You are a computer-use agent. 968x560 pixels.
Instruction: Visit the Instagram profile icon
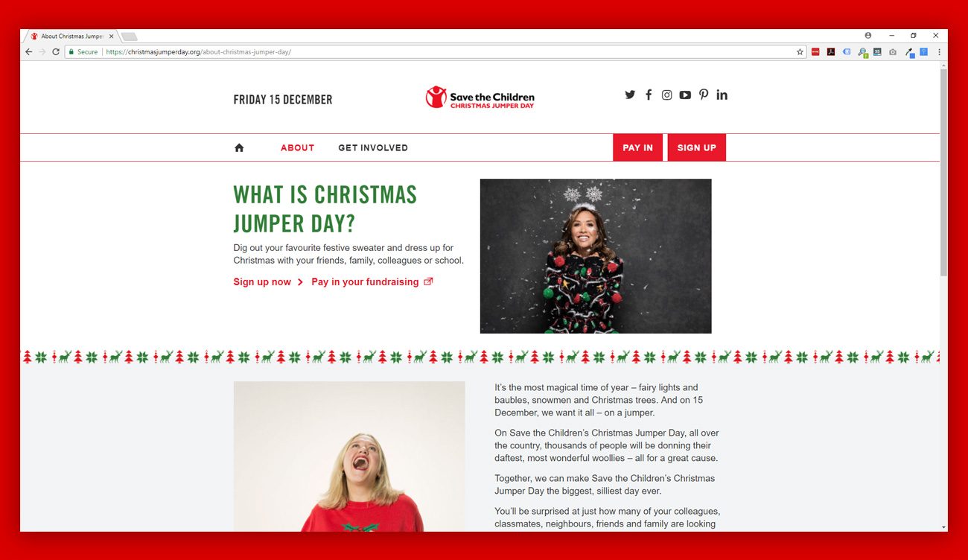667,95
